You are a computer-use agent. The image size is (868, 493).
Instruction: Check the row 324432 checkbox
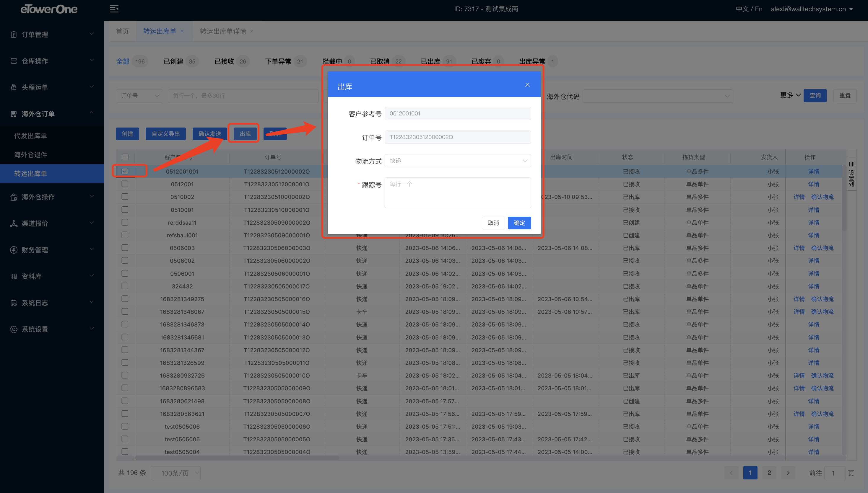point(125,286)
